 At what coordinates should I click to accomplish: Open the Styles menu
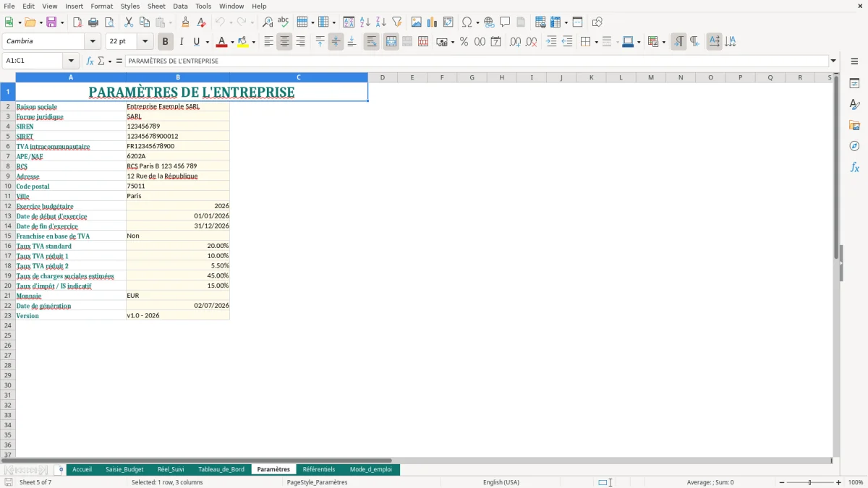click(130, 6)
